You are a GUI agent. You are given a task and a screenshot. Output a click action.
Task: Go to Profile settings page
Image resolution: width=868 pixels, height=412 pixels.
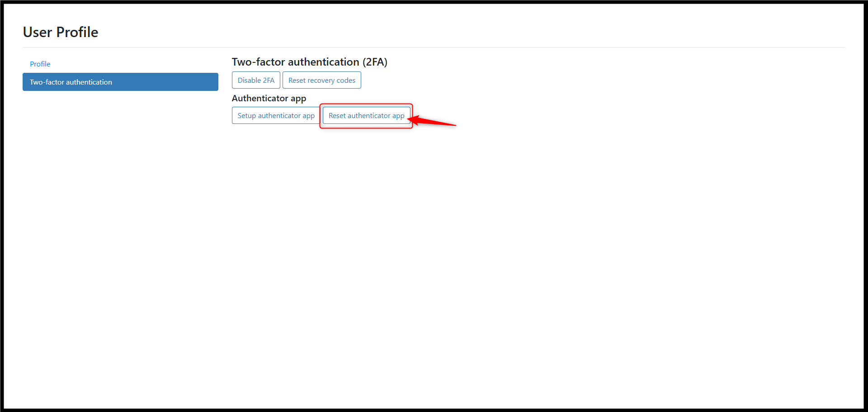point(40,64)
